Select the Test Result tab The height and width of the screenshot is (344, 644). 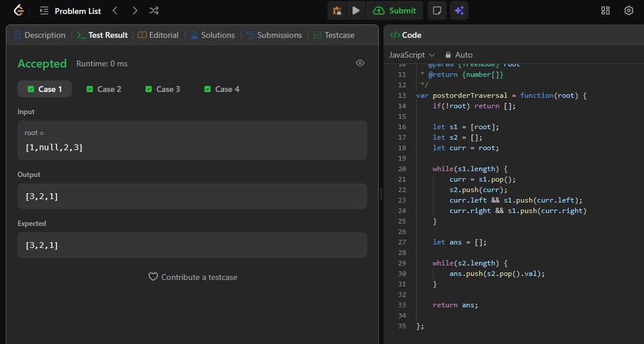coord(102,36)
